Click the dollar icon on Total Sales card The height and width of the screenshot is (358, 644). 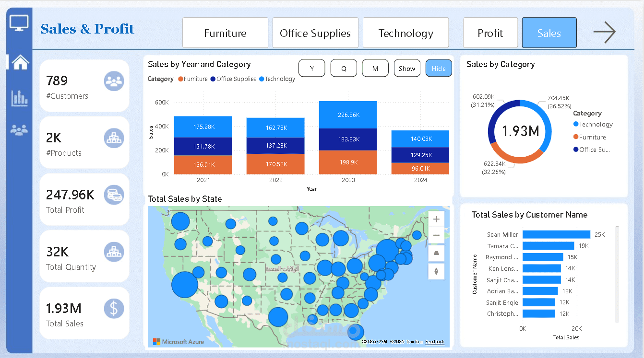click(114, 309)
